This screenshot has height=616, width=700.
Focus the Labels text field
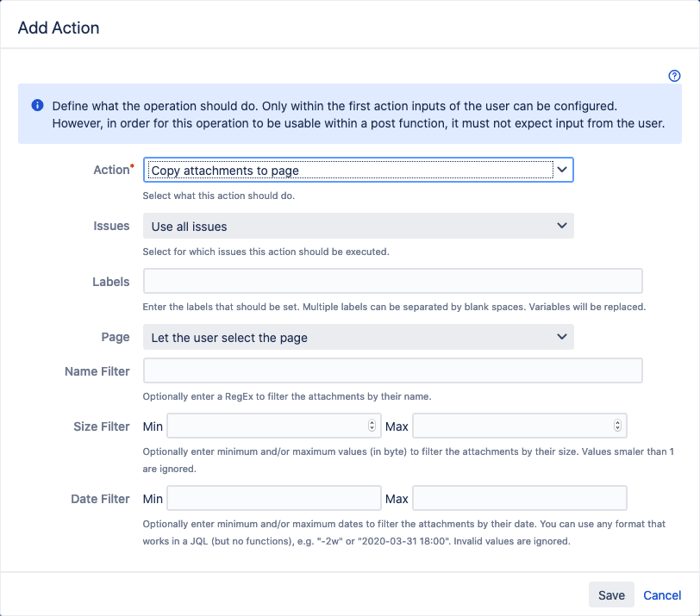tap(393, 281)
